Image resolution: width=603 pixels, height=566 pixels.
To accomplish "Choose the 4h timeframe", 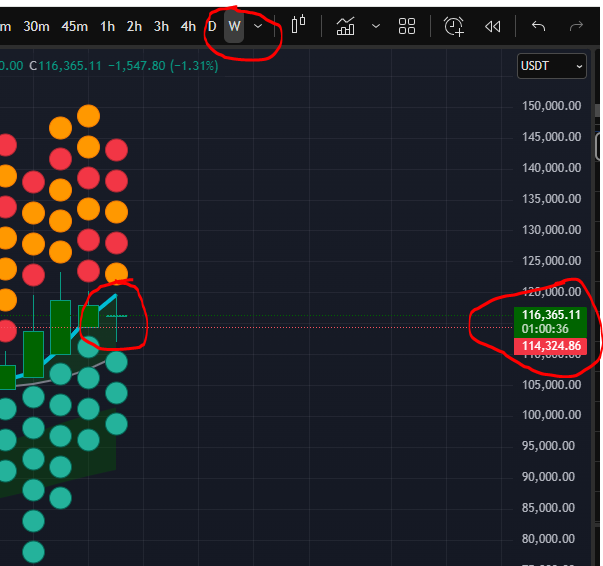I will pos(188,27).
